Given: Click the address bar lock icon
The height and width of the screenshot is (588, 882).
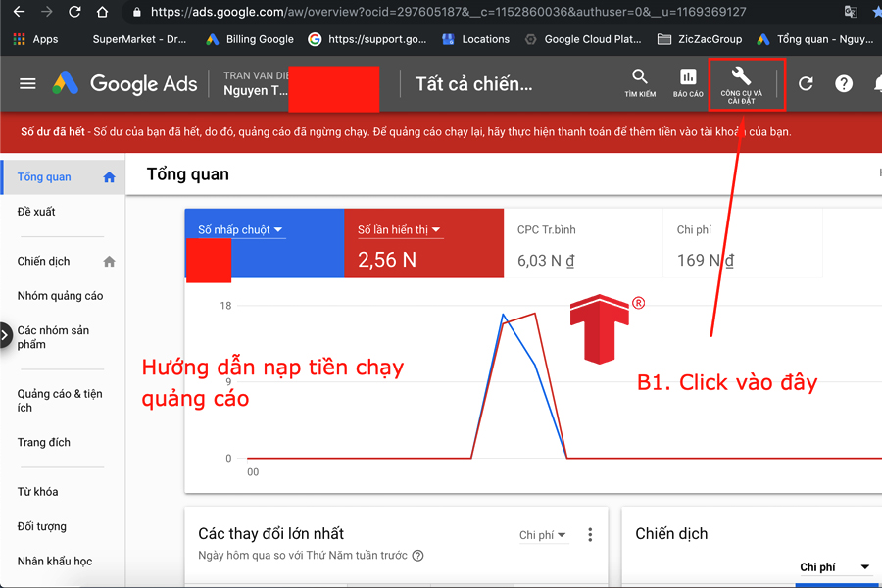Looking at the screenshot, I should point(136,12).
